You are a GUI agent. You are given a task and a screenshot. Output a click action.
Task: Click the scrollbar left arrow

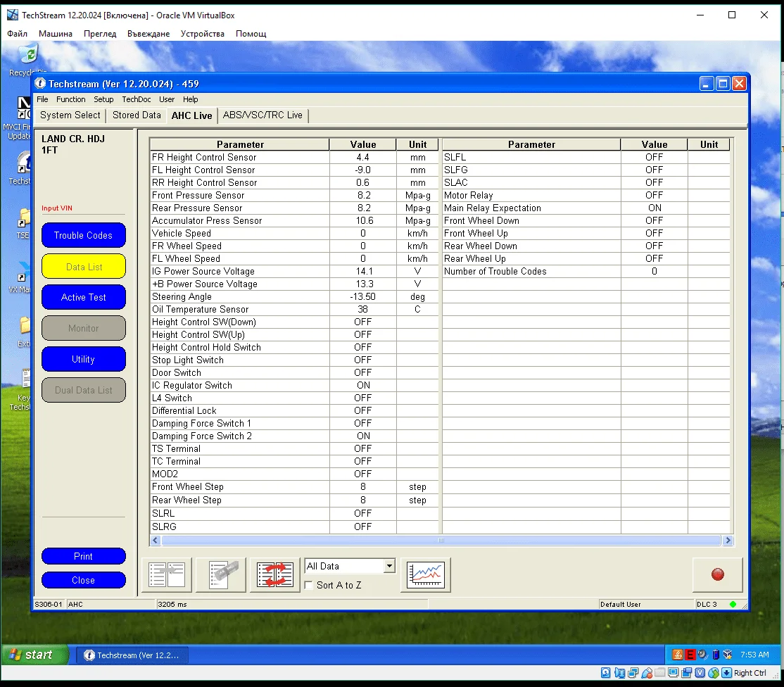[156, 541]
